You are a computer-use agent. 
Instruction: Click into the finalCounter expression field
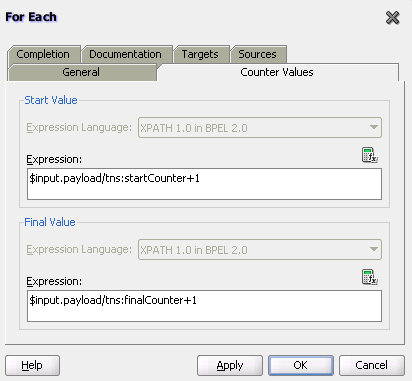[x=204, y=306]
